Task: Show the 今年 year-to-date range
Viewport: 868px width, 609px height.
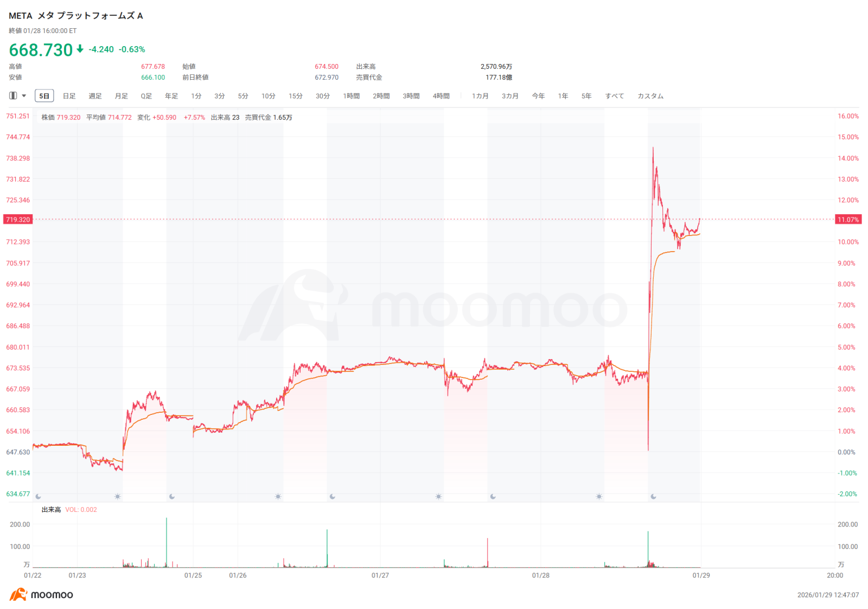Action: point(538,96)
